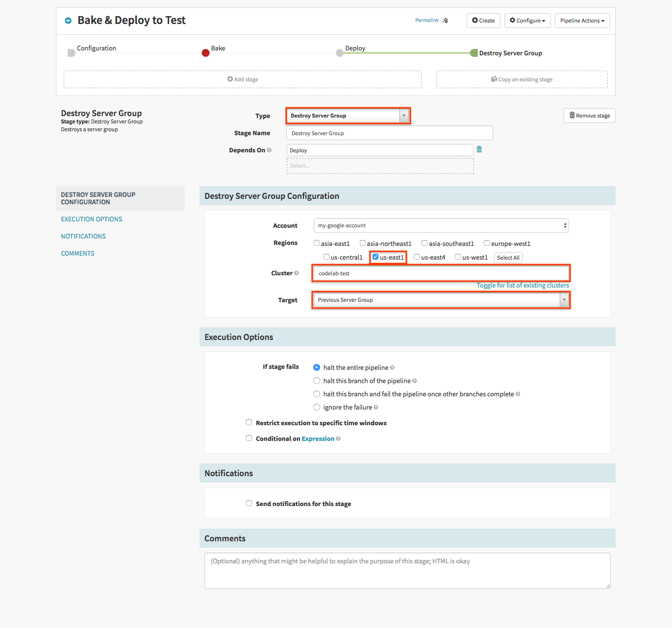This screenshot has width=672, height=630.
Task: Open the Target Previous Server Group dropdown
Action: click(441, 300)
